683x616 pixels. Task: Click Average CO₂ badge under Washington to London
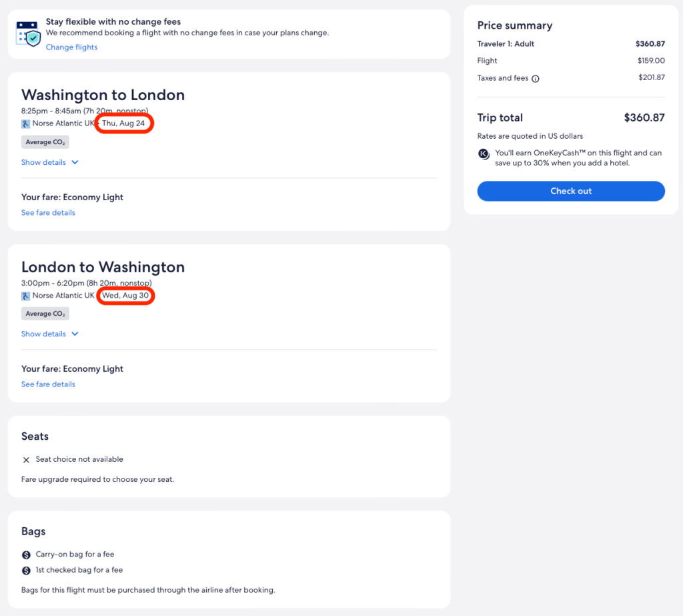click(45, 142)
